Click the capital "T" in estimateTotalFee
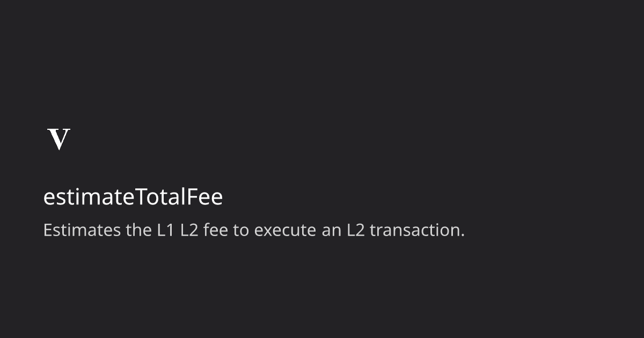The height and width of the screenshot is (338, 644). [x=139, y=197]
